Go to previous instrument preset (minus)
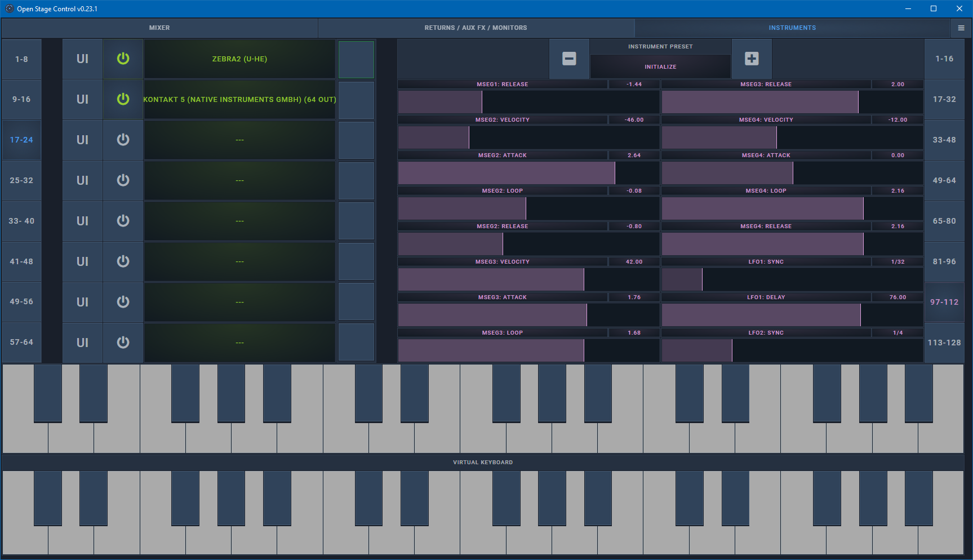Image resolution: width=973 pixels, height=560 pixels. (x=569, y=59)
